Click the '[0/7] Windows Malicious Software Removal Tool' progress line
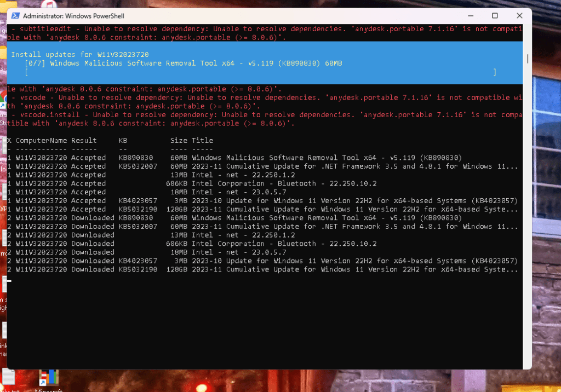 click(184, 64)
